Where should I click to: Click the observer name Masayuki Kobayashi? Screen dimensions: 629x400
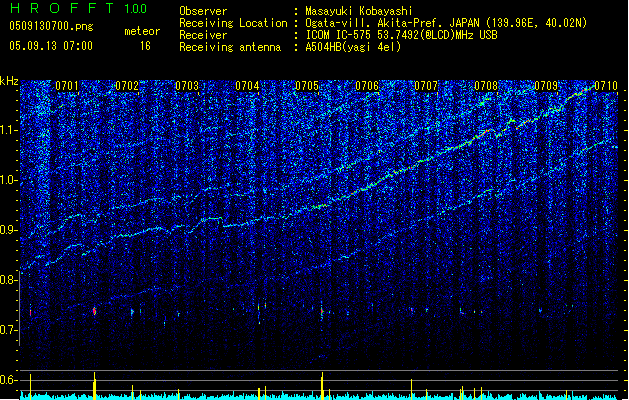359,11
